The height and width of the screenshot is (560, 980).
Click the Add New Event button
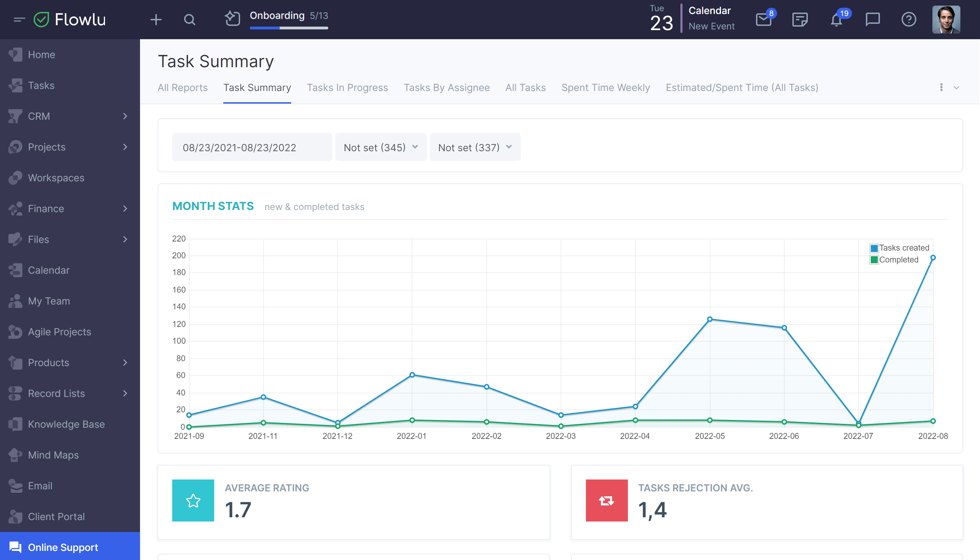pyautogui.click(x=712, y=26)
